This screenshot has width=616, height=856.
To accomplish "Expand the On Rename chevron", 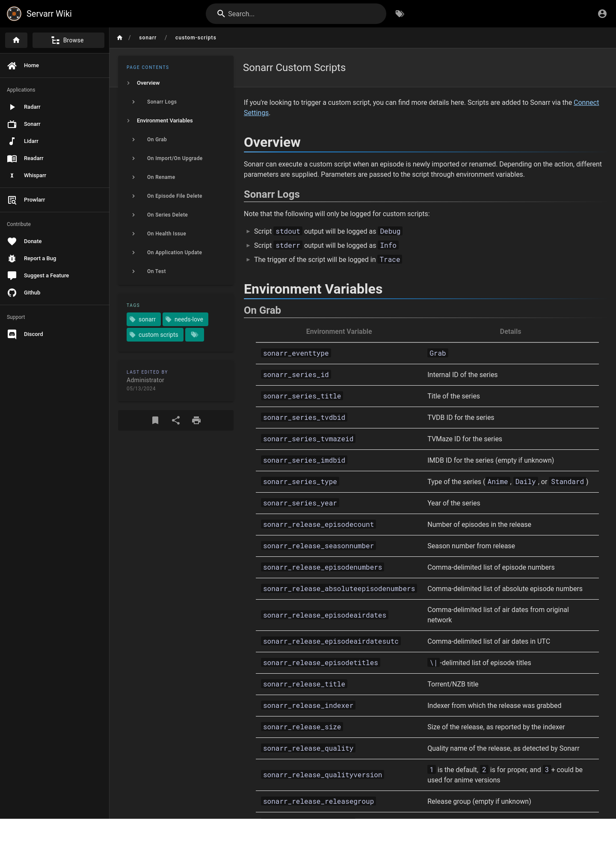I will tap(133, 177).
